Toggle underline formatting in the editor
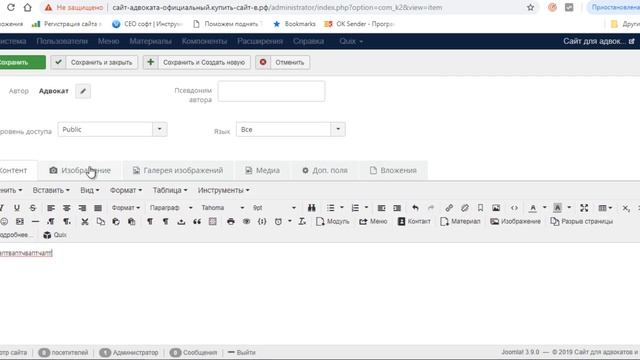Screen dimensions: 640x360 [17, 208]
